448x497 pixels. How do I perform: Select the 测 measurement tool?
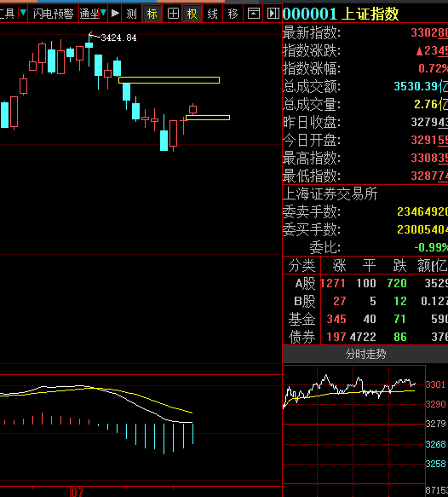(x=132, y=14)
